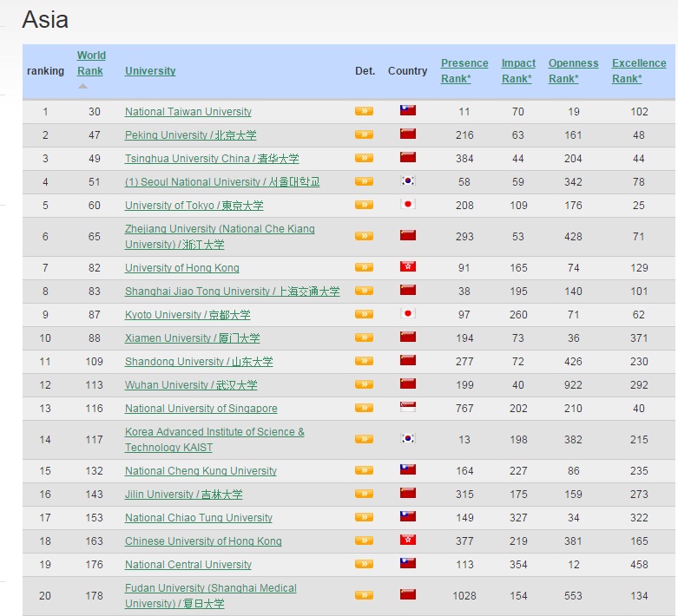Screen dimensions: 678x616
Task: Sort table by Excellence Rank column
Action: coord(639,71)
